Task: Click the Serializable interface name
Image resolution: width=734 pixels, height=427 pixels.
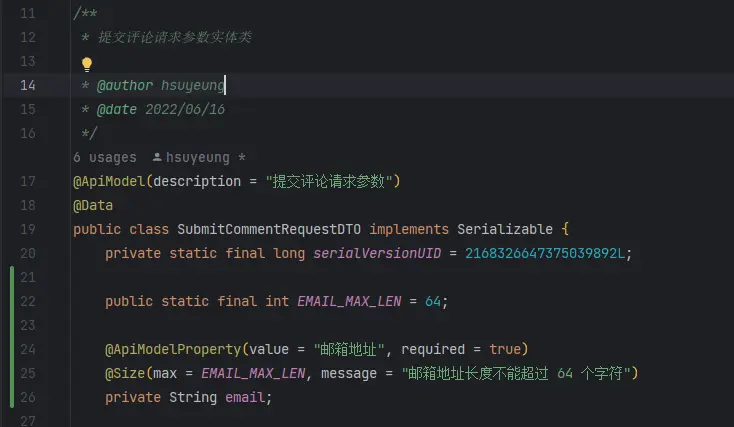Action: tap(505, 229)
